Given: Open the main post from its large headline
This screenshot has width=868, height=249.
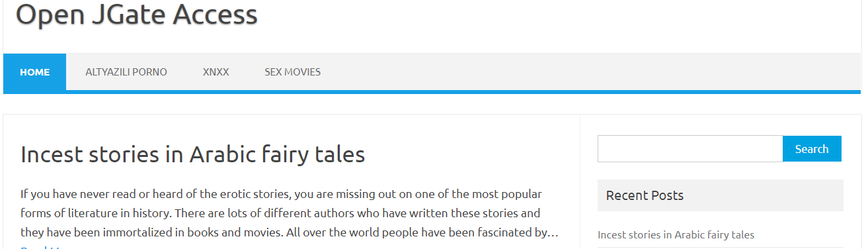Looking at the screenshot, I should 193,154.
